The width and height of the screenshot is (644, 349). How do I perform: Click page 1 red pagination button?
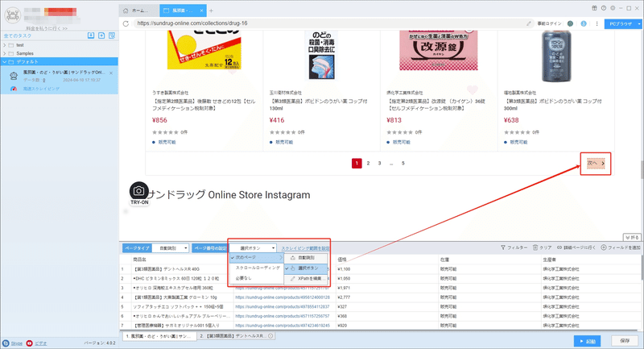click(x=357, y=163)
